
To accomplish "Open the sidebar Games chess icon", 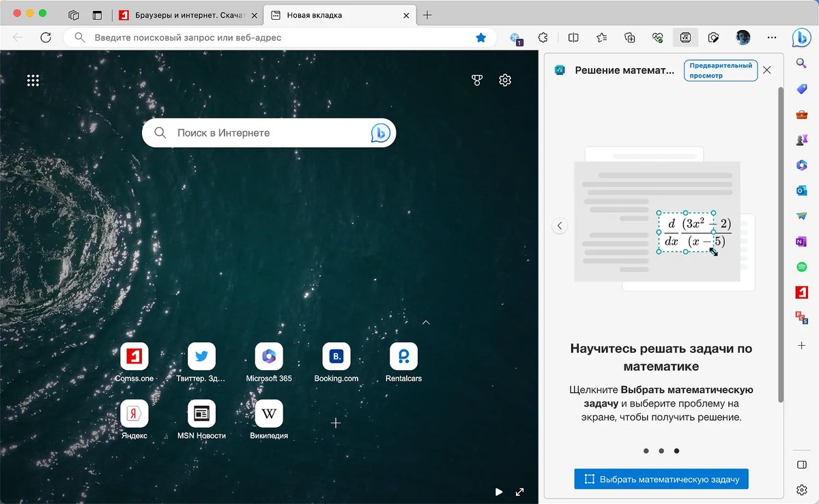I will click(x=802, y=140).
